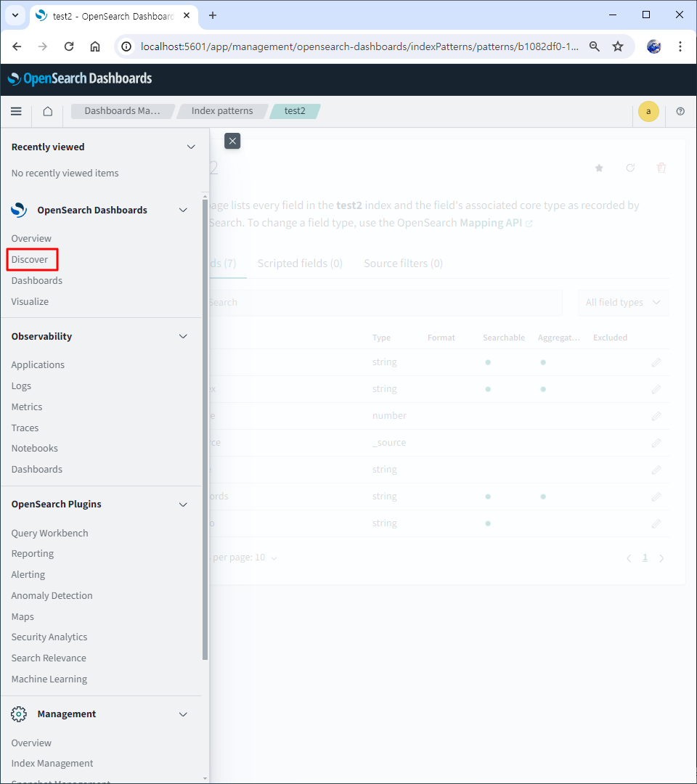This screenshot has width=697, height=784.
Task: Close the side navigation with X button
Action: click(x=232, y=141)
